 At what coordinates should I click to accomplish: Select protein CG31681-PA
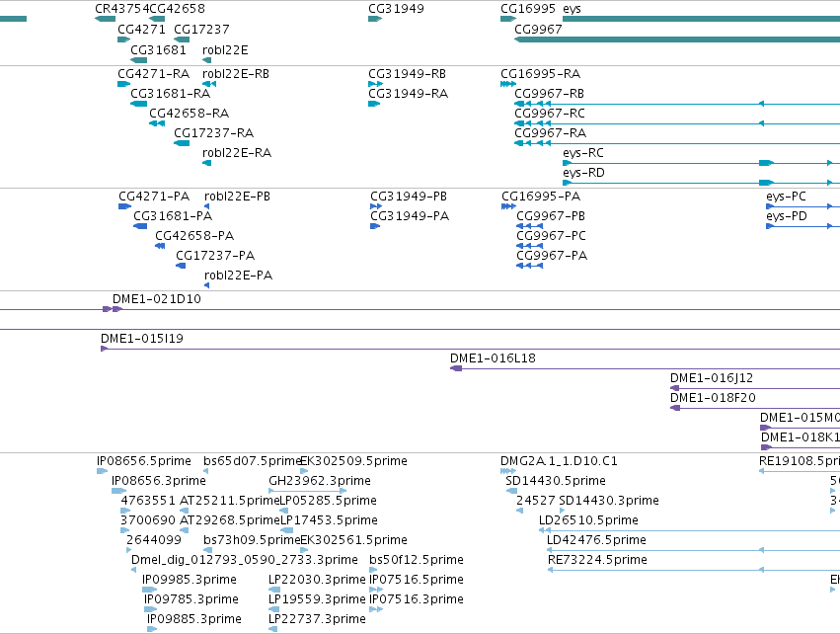[x=173, y=216]
